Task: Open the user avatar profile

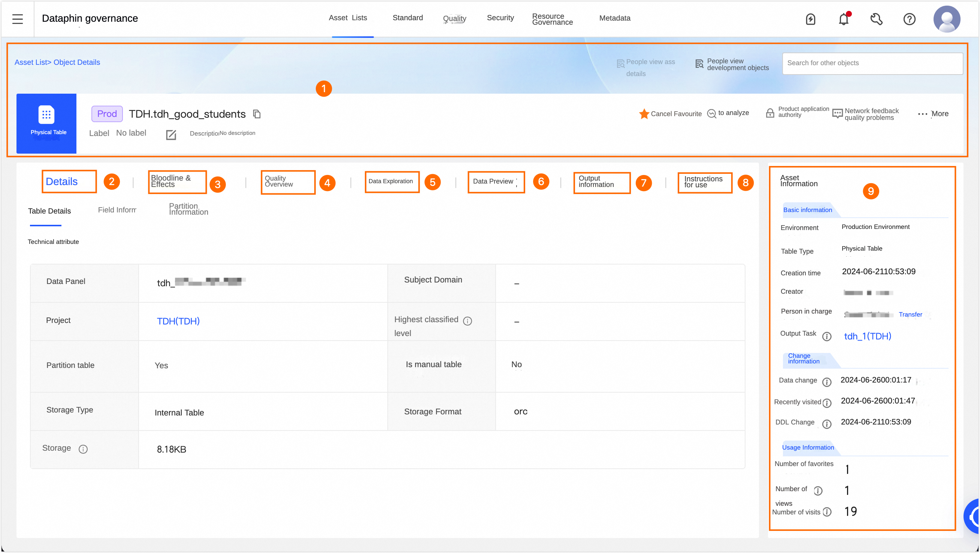Action: point(947,19)
